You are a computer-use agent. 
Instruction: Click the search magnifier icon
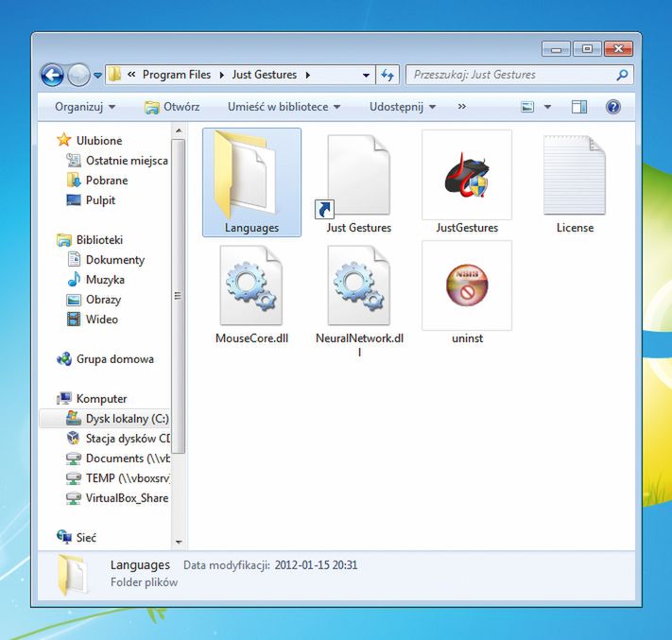click(622, 75)
